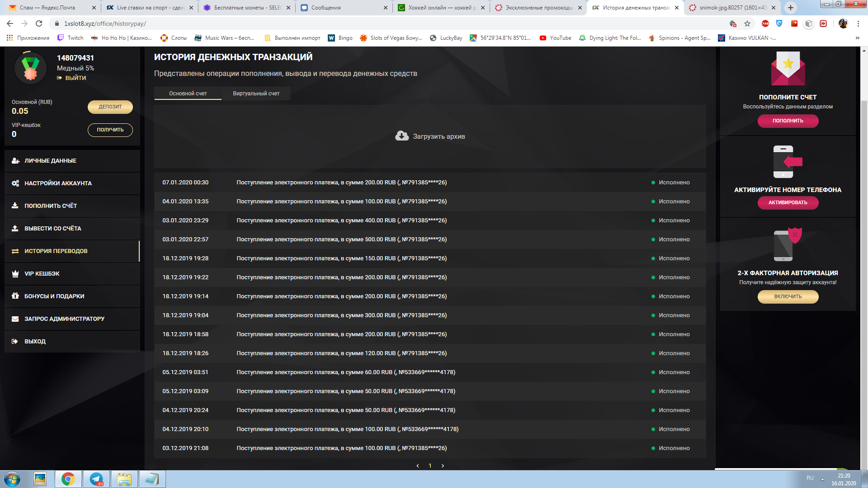Open Telegram from the taskbar
Viewport: 868px width, 488px height.
click(96, 479)
